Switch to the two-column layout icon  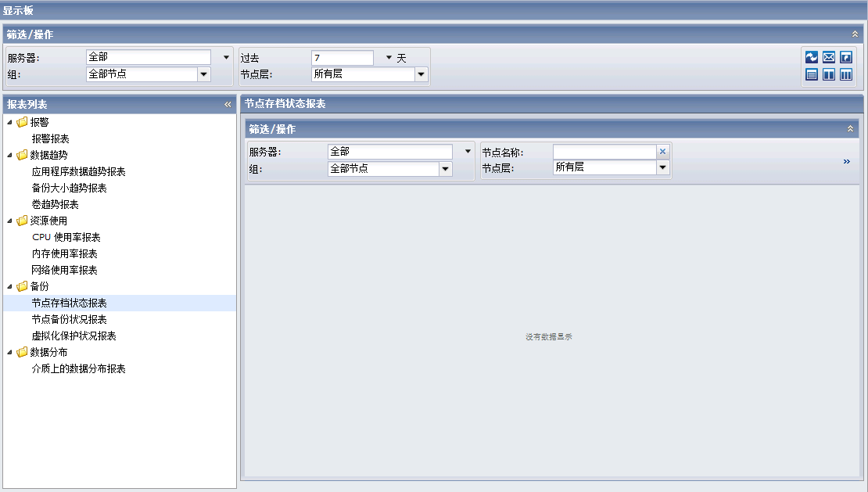(829, 74)
